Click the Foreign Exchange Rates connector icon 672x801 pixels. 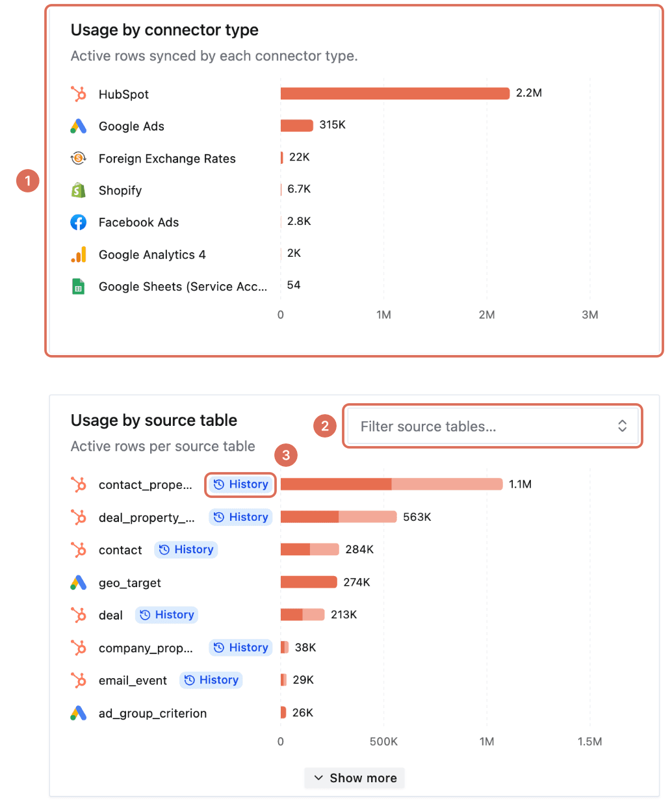click(79, 158)
